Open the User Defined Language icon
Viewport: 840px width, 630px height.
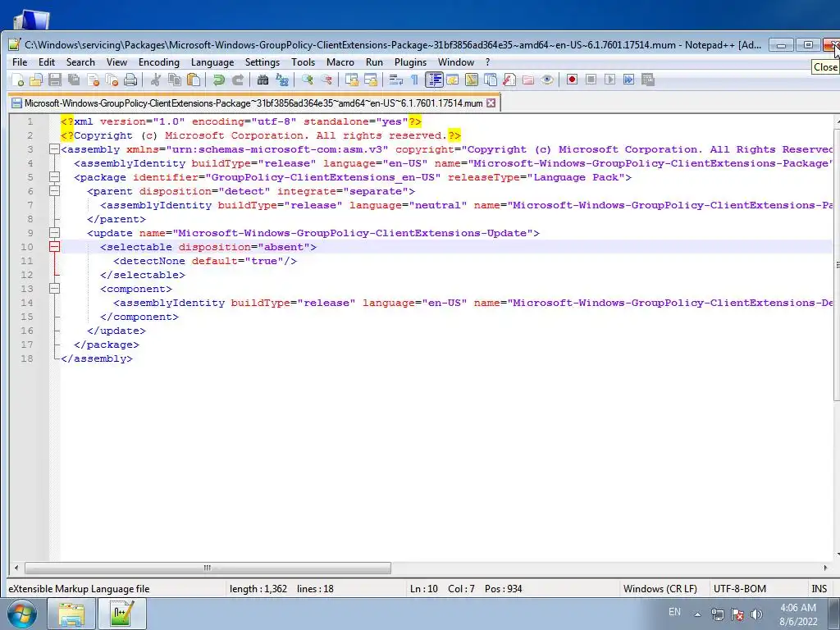point(452,80)
